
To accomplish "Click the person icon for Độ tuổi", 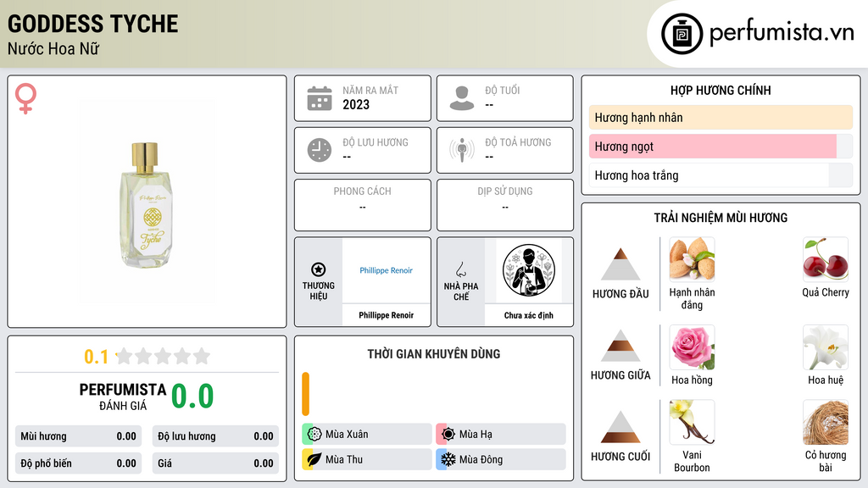I will click(462, 98).
